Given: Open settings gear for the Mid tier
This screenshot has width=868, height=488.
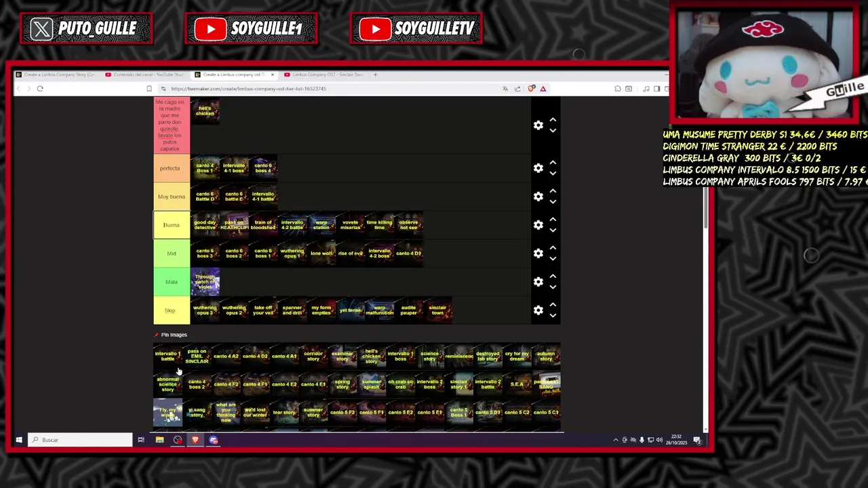Looking at the screenshot, I should point(538,253).
